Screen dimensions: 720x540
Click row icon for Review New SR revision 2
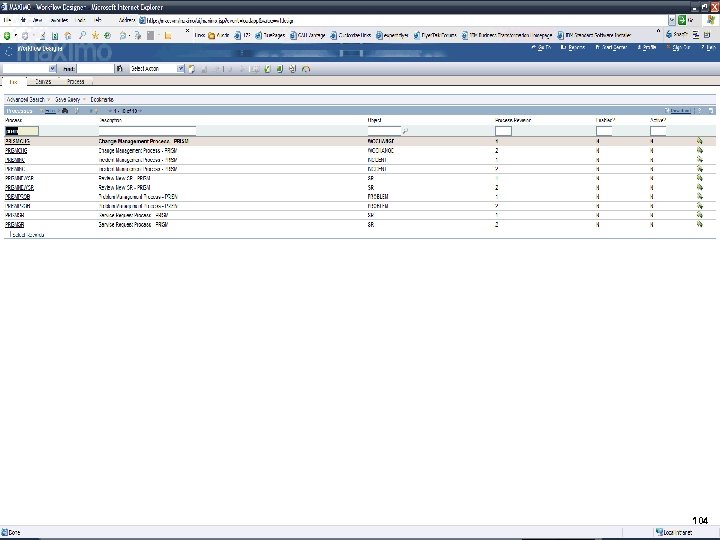(699, 187)
